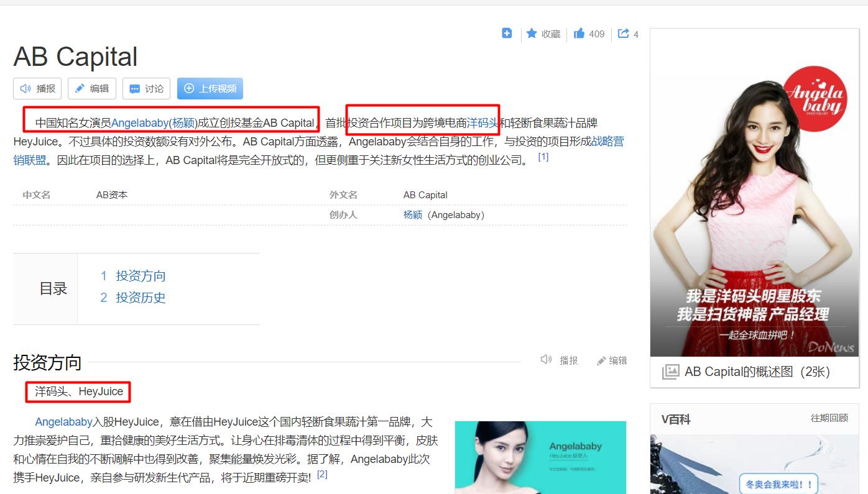Click reference citation [1]
The width and height of the screenshot is (868, 494).
pyautogui.click(x=543, y=157)
